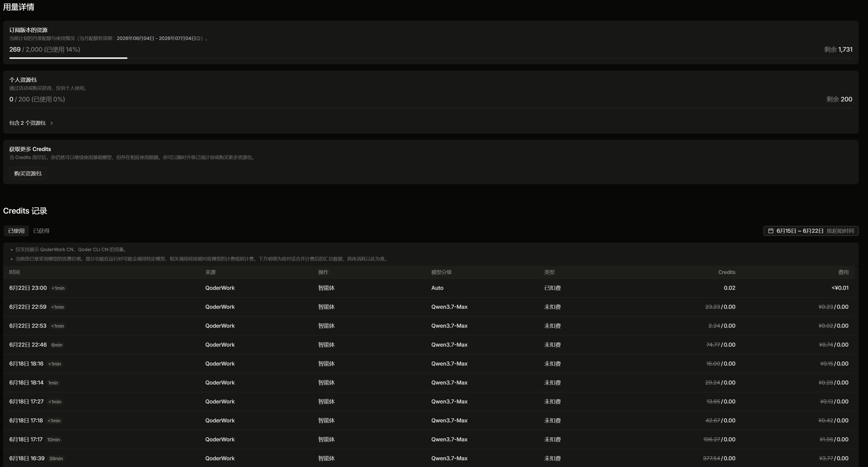Select the 6月18日 17:18 record time

tap(26, 421)
